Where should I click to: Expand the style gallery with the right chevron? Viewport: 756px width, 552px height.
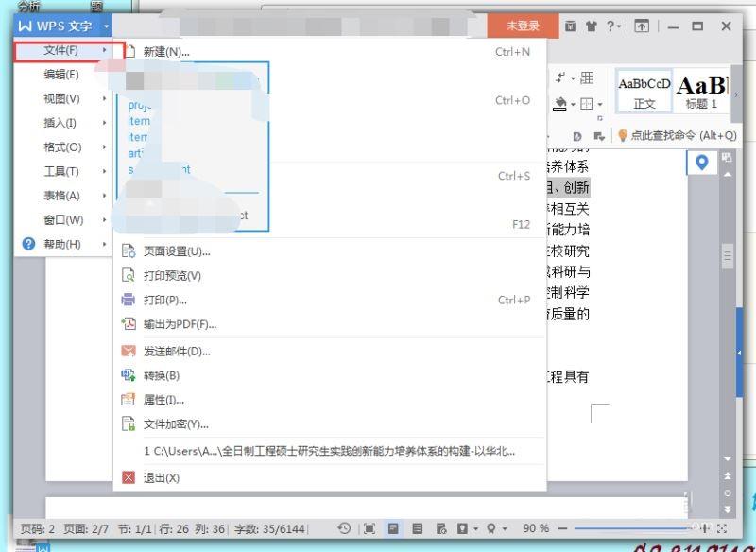(x=736, y=95)
